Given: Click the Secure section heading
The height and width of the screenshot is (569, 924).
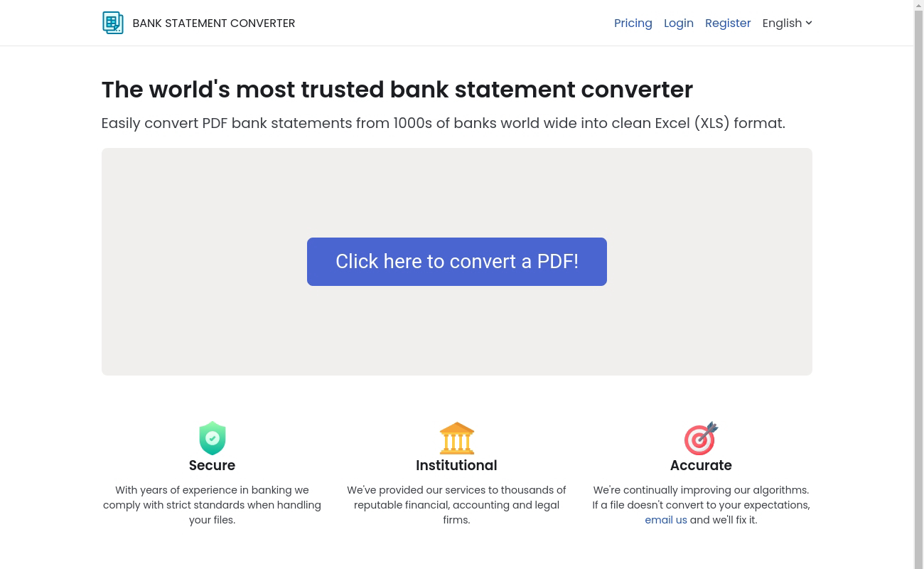Looking at the screenshot, I should pos(212,465).
